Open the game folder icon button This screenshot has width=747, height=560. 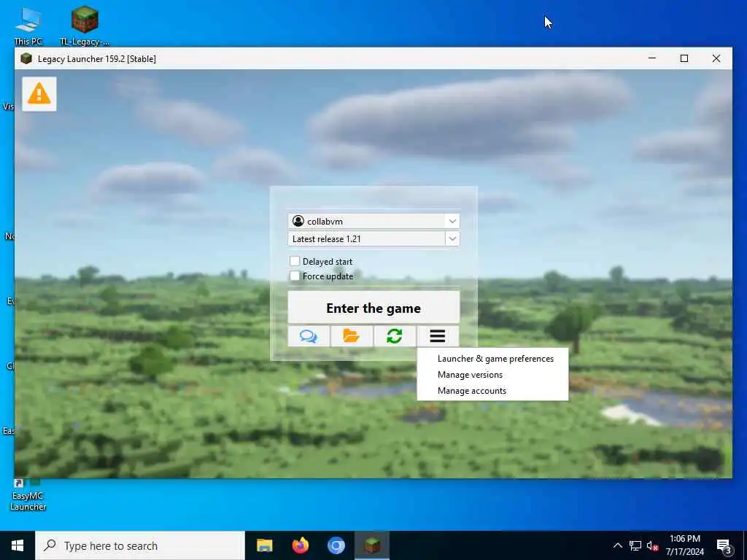pos(352,336)
